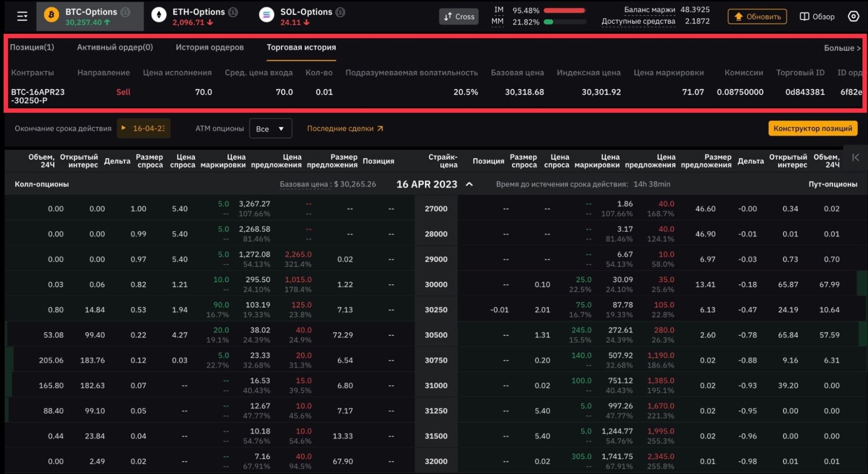Click the Страйк-цена column header
Viewport: 868px width, 474px height.
(x=443, y=161)
